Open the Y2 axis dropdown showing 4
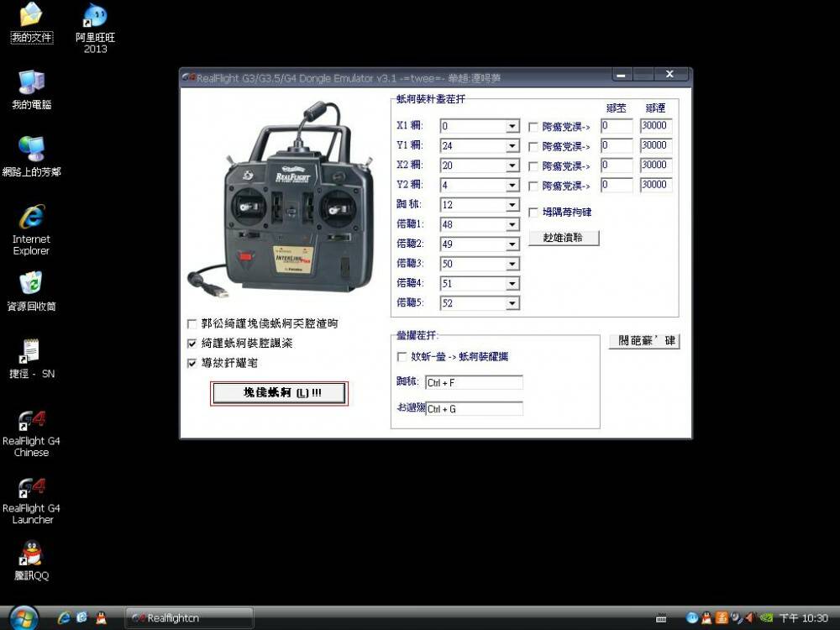Screen dimensions: 840x630 point(512,186)
